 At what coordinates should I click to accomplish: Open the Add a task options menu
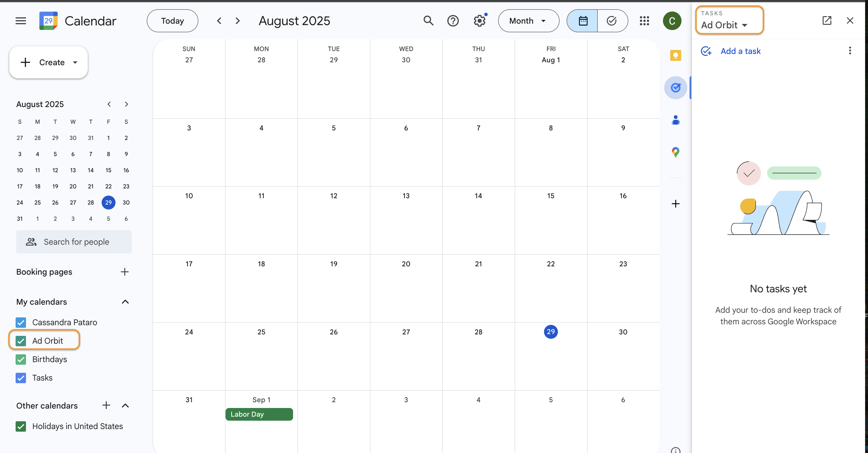pos(850,51)
